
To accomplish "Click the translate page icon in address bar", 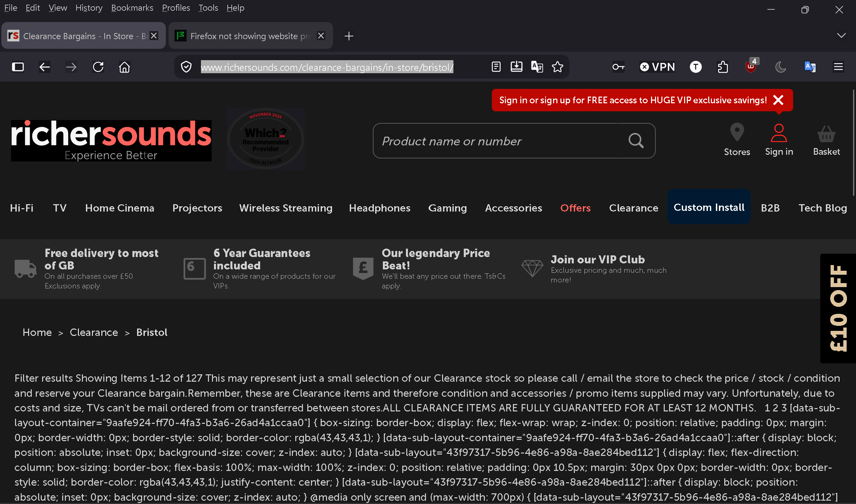I will coord(537,67).
